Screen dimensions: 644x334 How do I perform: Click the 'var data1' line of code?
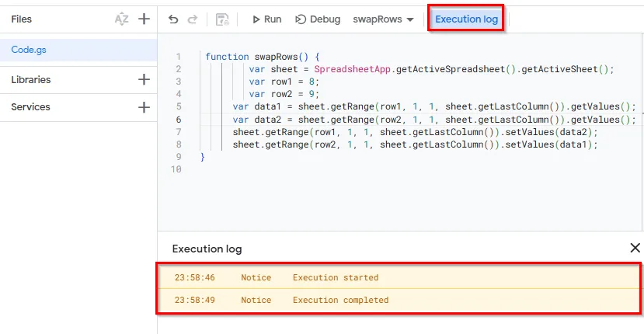pyautogui.click(x=434, y=106)
